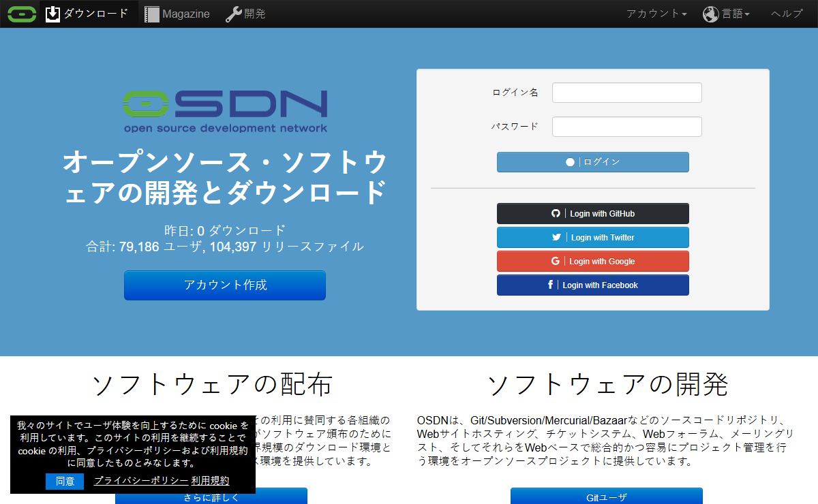The width and height of the screenshot is (818, 504).
Task: Click the アカウント作成 button
Action: pyautogui.click(x=225, y=285)
